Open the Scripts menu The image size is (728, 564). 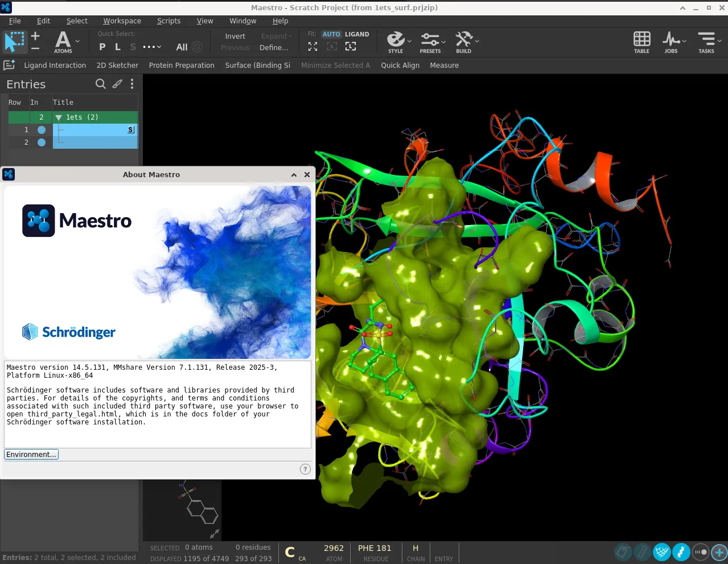169,21
